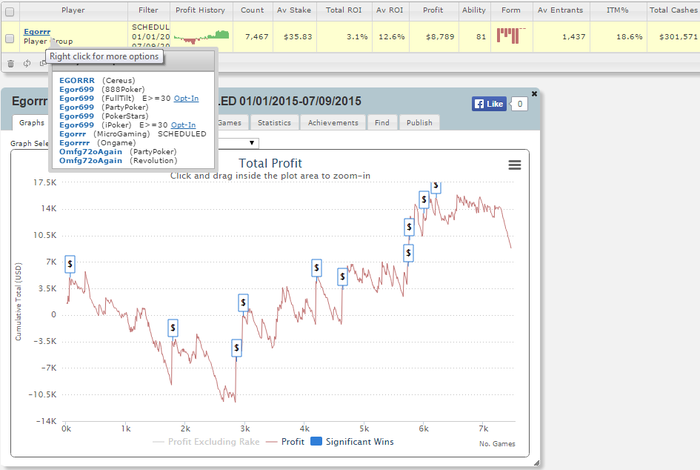Sort by the Total ROI column header
This screenshot has height=470, width=700.
coord(344,10)
